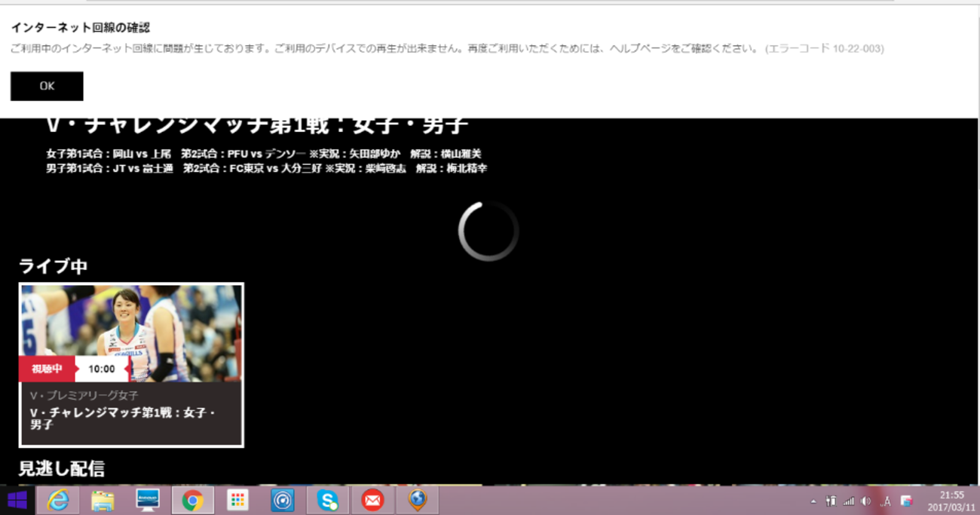Open the red mail app icon
The image size is (980, 515).
372,500
